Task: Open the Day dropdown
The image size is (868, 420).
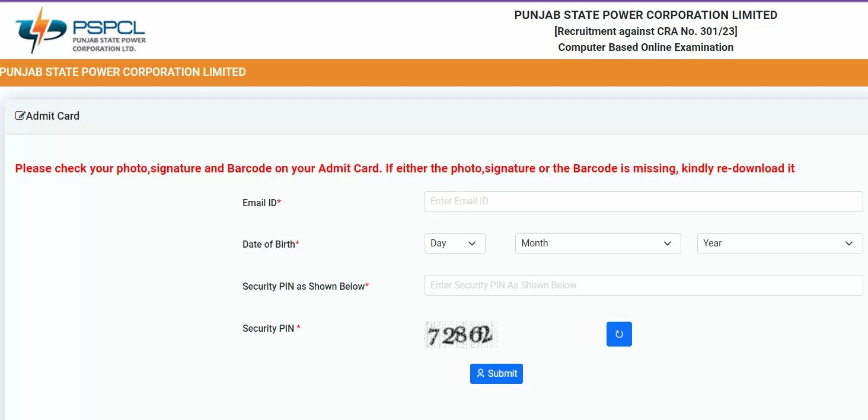Action: click(x=455, y=243)
